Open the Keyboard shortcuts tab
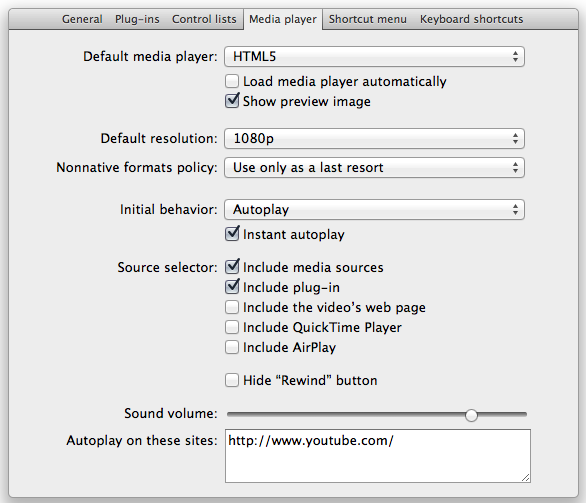The image size is (586, 503). tap(471, 19)
